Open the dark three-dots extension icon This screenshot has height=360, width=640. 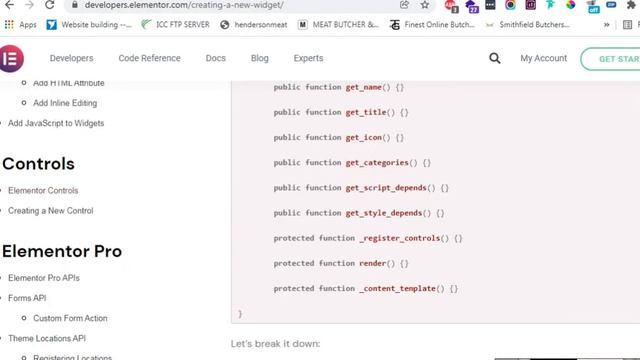[x=490, y=5]
